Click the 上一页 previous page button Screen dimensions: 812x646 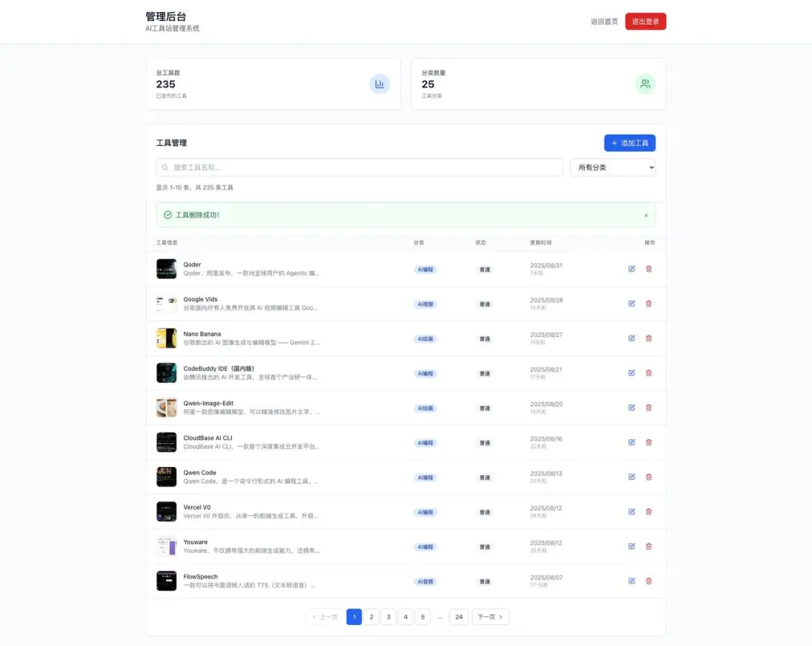coord(325,617)
